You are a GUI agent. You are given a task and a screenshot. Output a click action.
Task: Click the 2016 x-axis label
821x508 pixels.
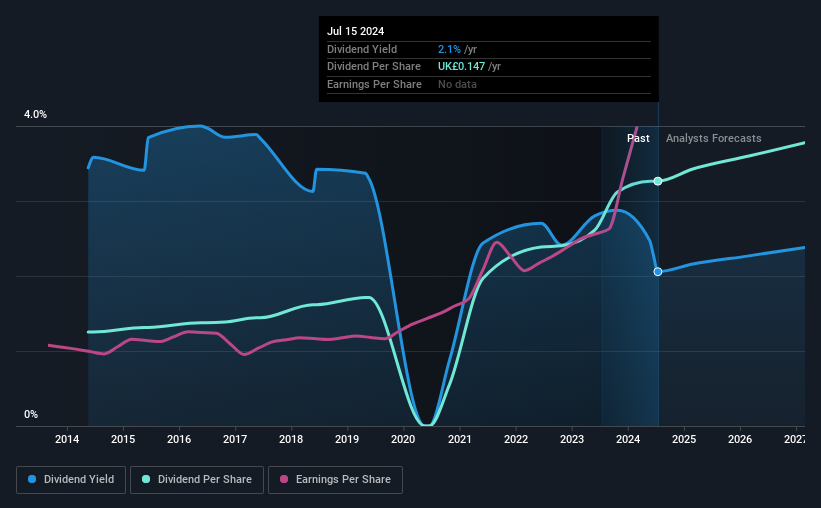(x=179, y=439)
